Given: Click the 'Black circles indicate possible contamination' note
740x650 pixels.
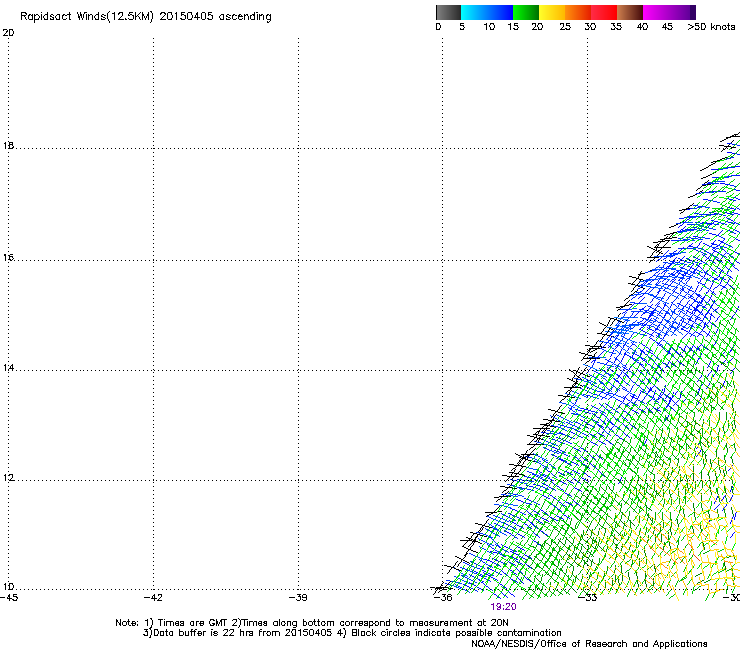Looking at the screenshot, I should [x=449, y=633].
